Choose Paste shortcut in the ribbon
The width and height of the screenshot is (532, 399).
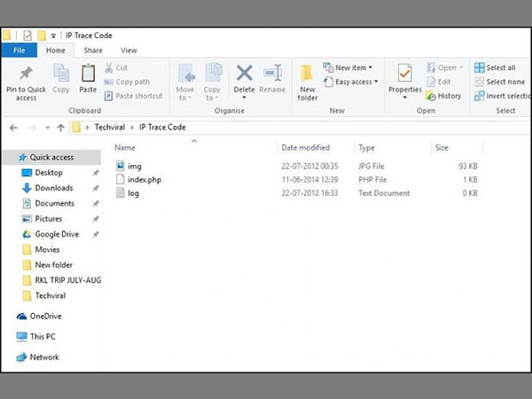pyautogui.click(x=133, y=96)
